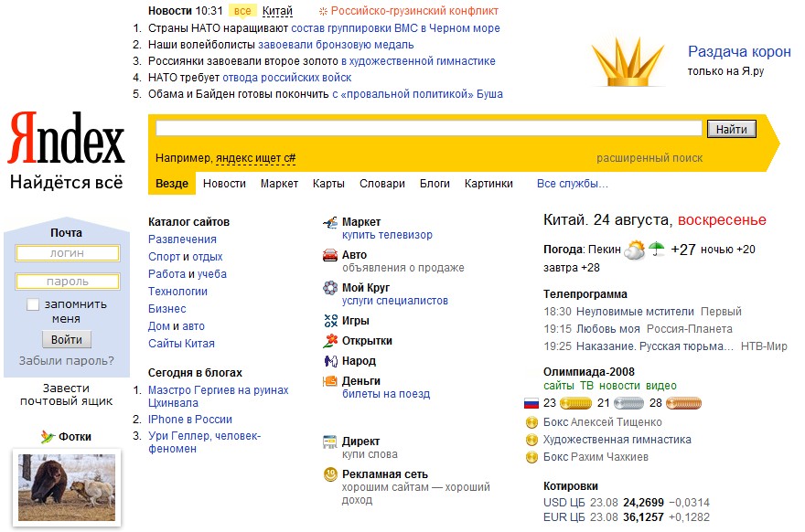The width and height of the screenshot is (805, 532).
Task: Click the conflict star icon in news header
Action: [323, 11]
